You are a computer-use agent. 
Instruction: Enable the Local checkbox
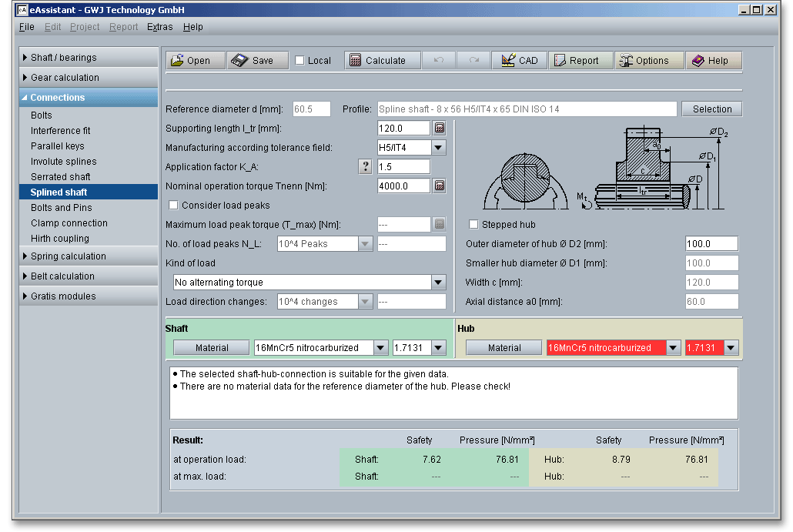[x=300, y=61]
